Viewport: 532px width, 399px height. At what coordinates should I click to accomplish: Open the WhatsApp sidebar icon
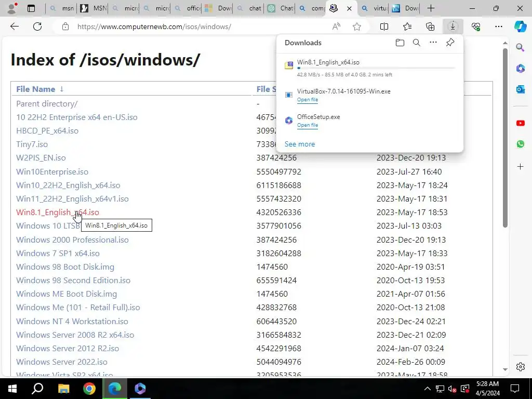(x=521, y=144)
